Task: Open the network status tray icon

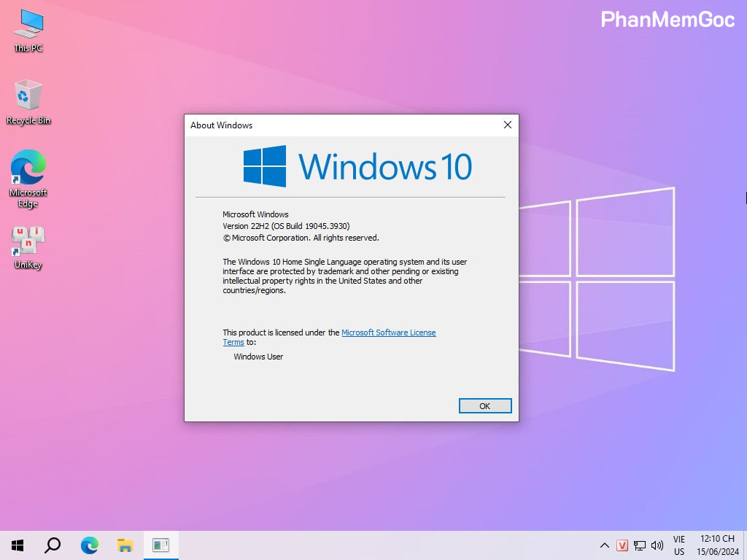Action: click(x=640, y=545)
